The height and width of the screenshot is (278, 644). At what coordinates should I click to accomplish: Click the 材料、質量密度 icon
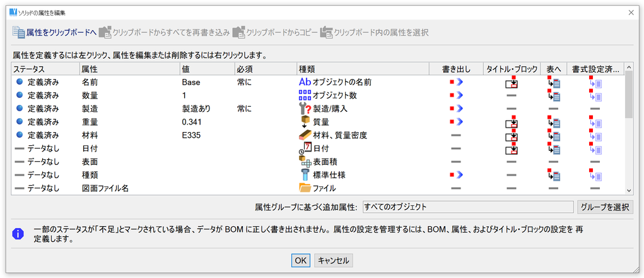coord(305,135)
